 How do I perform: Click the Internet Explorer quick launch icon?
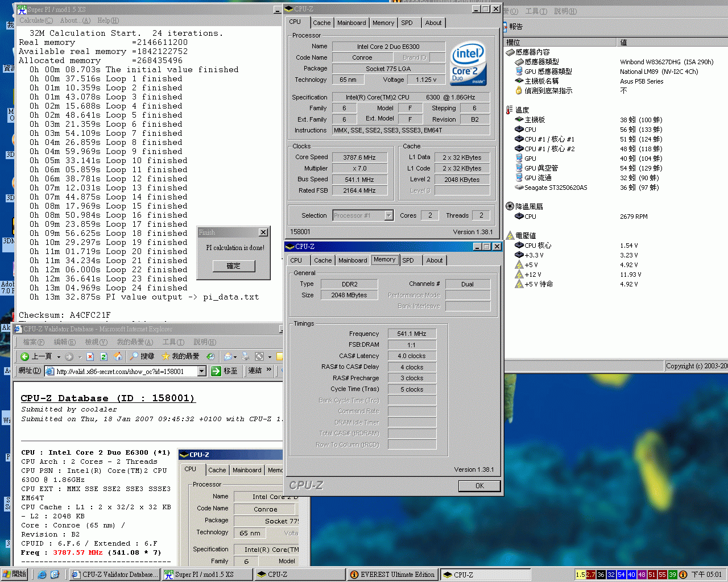(42, 575)
